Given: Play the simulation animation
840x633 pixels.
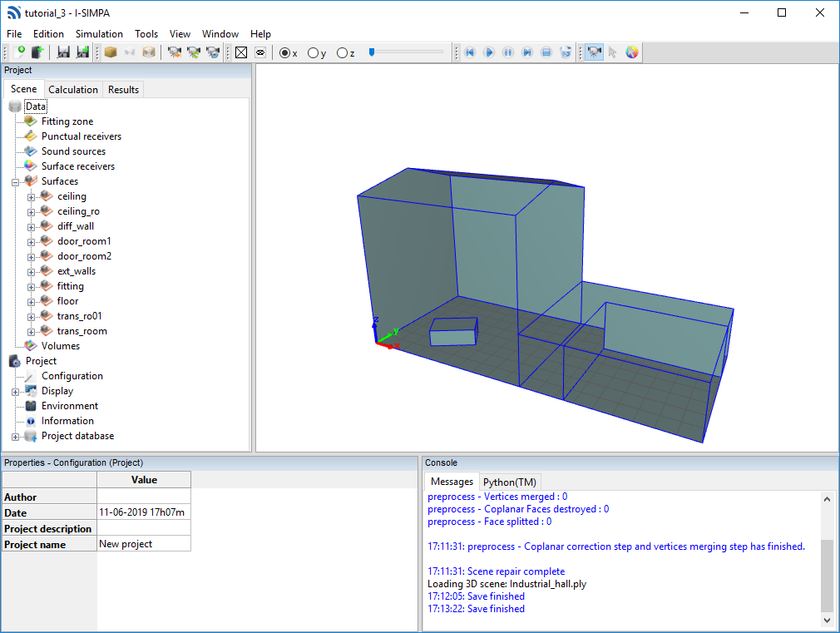Looking at the screenshot, I should pyautogui.click(x=488, y=52).
